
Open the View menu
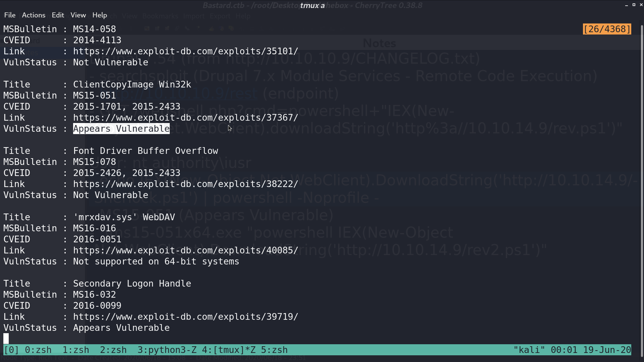[78, 15]
